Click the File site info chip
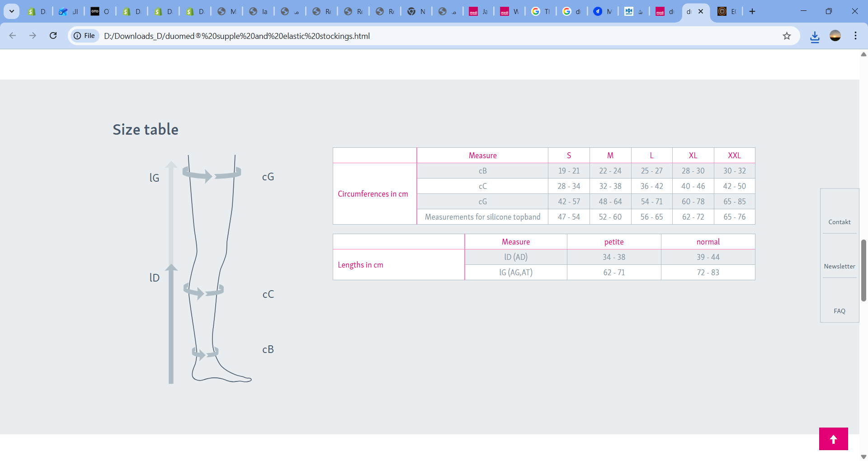 point(85,36)
